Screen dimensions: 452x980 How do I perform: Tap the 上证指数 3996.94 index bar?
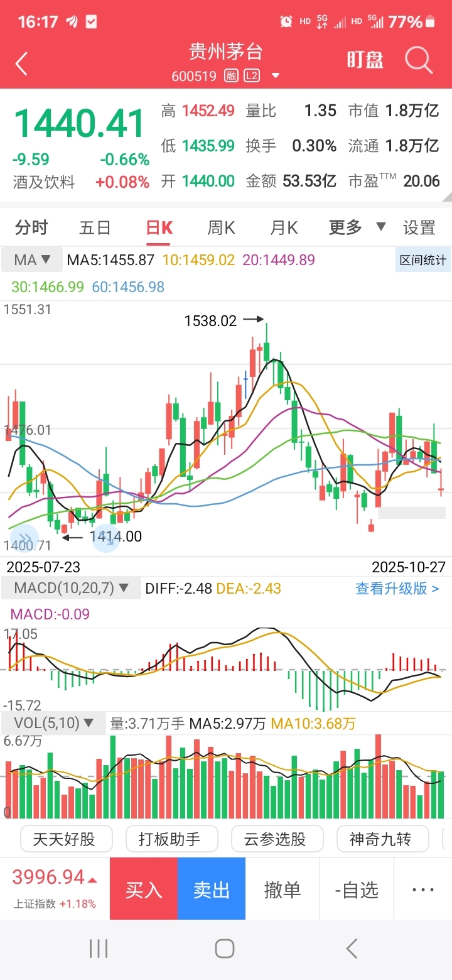(x=55, y=889)
